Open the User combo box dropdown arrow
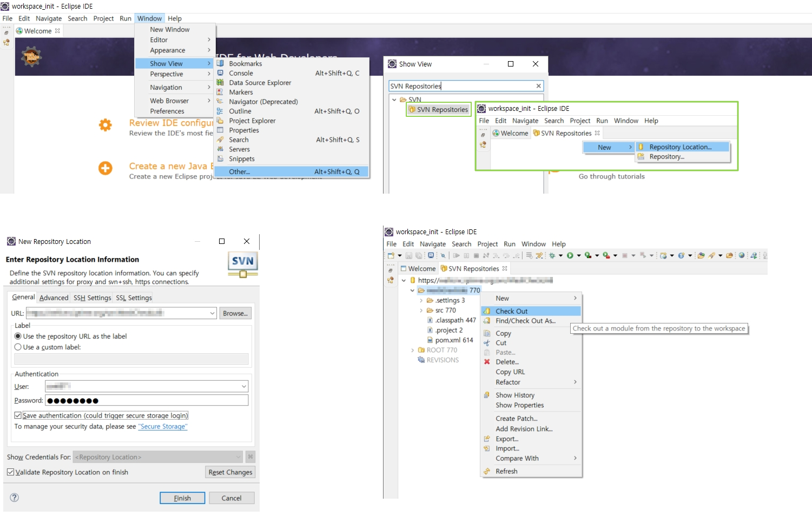 tap(244, 386)
